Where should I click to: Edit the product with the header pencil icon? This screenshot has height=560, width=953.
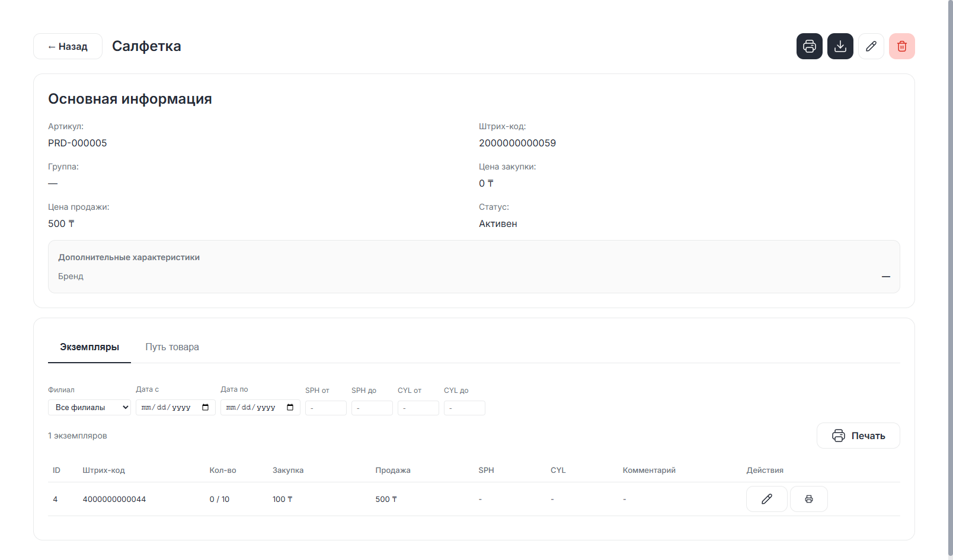pos(871,46)
